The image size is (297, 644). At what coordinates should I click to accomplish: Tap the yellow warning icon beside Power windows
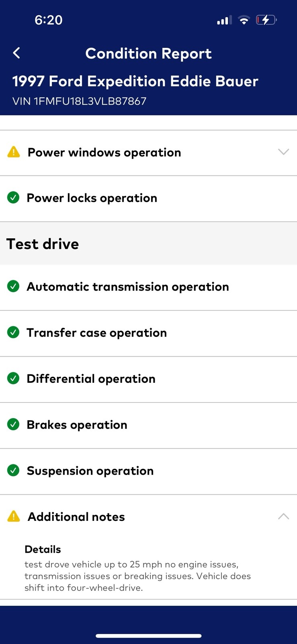14,152
